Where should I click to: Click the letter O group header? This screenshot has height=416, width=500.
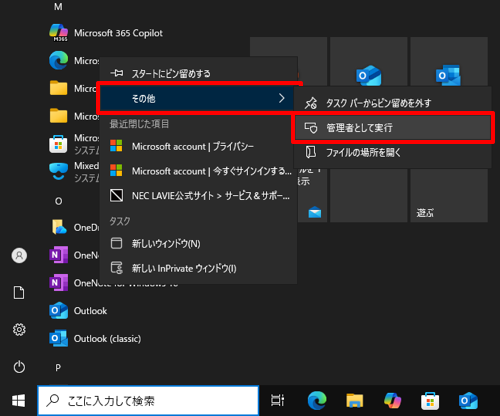pyautogui.click(x=58, y=201)
